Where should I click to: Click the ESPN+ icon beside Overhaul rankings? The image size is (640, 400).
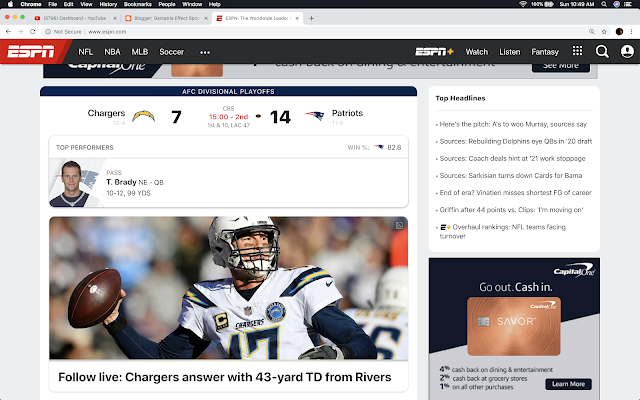coord(445,227)
